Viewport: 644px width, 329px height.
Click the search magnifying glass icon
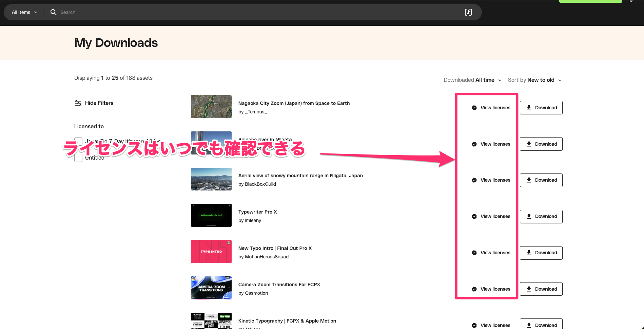[x=53, y=12]
